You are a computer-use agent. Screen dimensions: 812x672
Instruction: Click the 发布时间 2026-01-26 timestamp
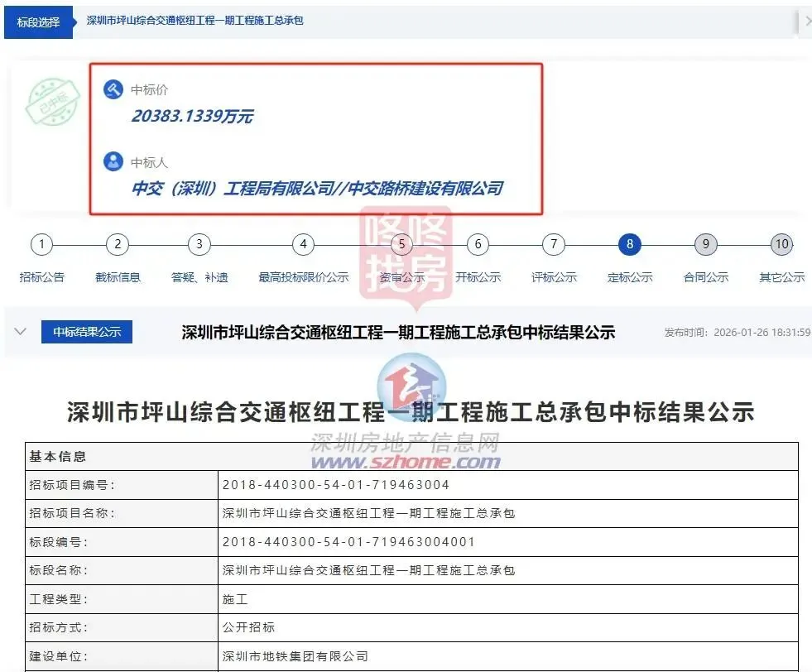point(738,333)
